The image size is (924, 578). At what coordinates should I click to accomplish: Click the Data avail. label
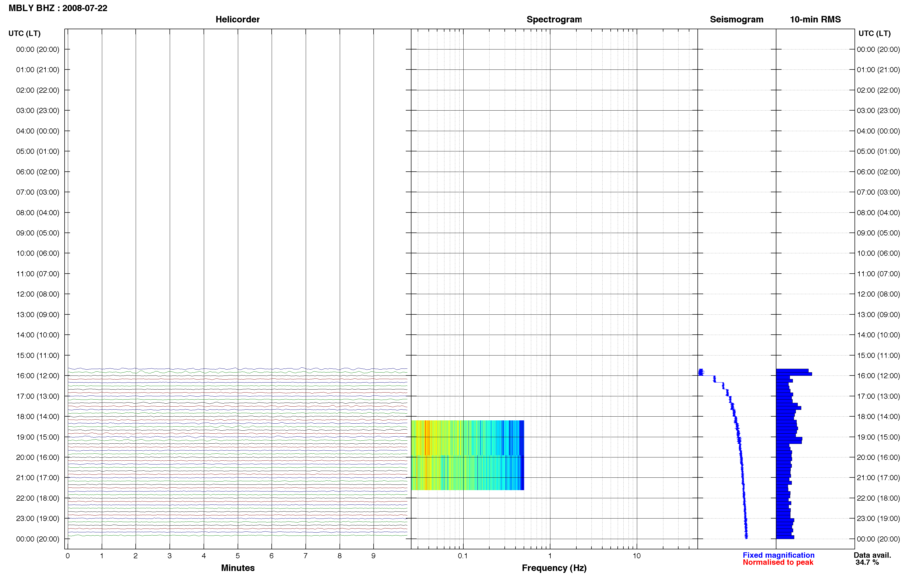[872, 555]
